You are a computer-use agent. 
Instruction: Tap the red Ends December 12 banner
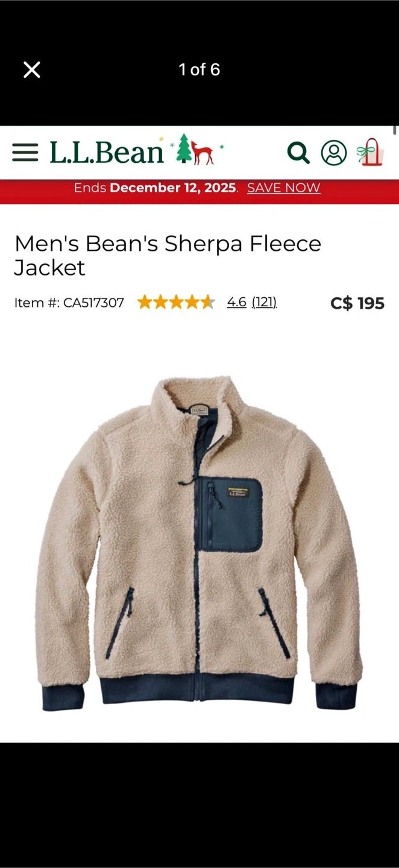(199, 192)
